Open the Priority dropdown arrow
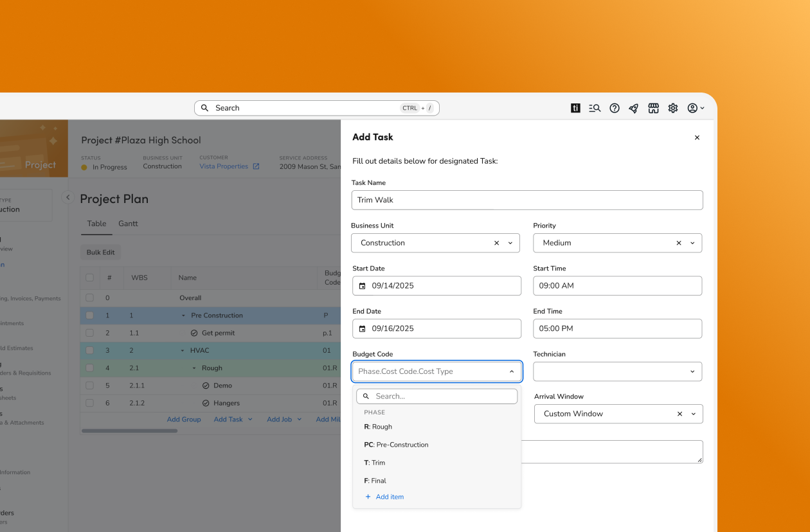This screenshot has height=532, width=810. (692, 243)
